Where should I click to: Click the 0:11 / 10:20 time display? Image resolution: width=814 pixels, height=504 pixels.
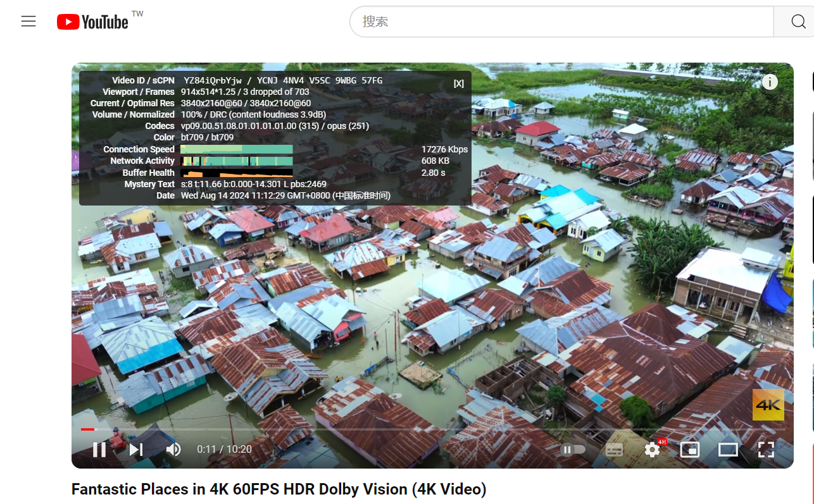pyautogui.click(x=224, y=450)
